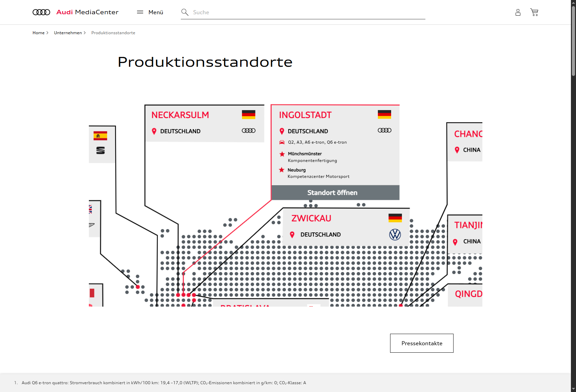
Task: Click the Spanish flag icon
Action: (100, 136)
